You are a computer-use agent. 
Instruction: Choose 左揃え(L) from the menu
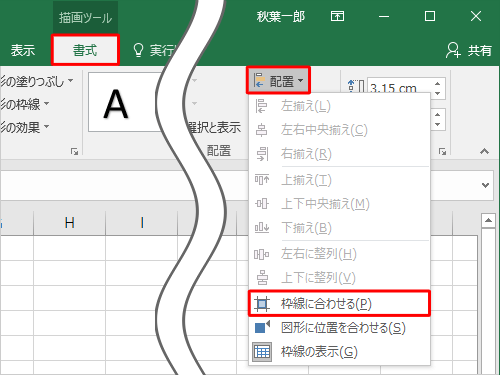point(339,106)
